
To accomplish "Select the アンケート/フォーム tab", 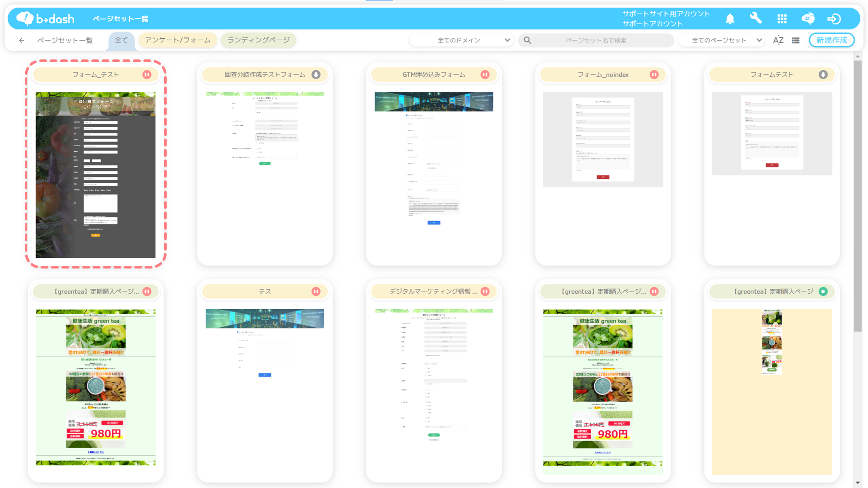I will point(178,40).
